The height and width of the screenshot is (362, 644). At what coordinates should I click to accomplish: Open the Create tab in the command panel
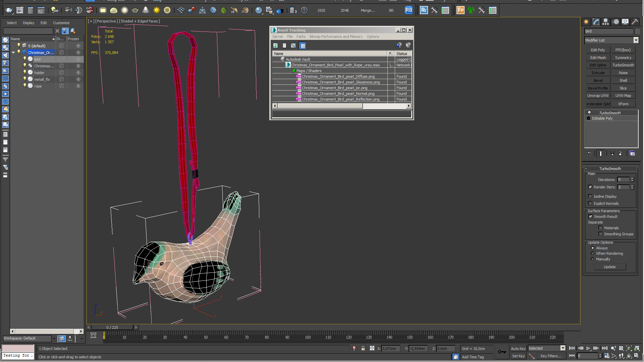pos(586,22)
